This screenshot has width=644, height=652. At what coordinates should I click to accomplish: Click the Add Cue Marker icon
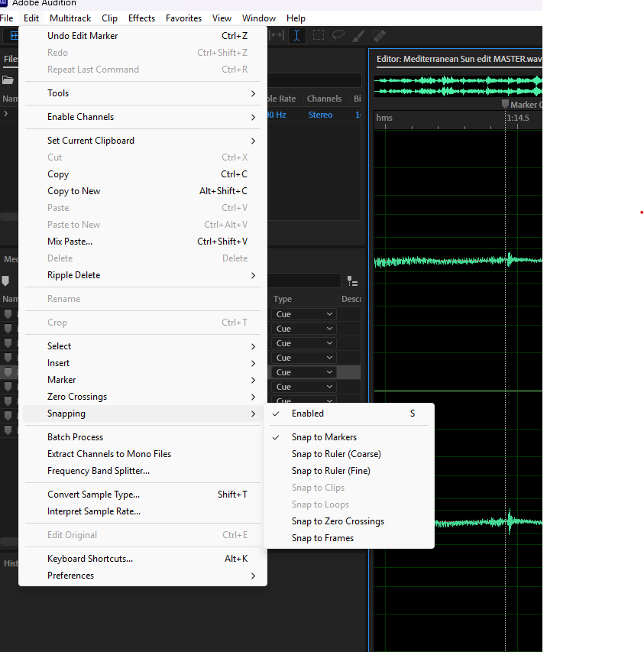pyautogui.click(x=5, y=281)
